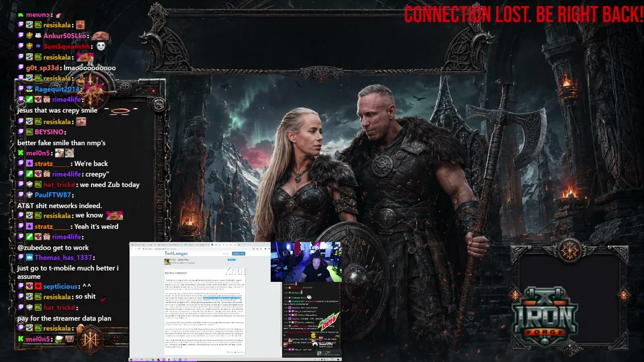Click the white face emote after SamSqwanchh
This screenshot has height=362, width=644.
tap(101, 46)
